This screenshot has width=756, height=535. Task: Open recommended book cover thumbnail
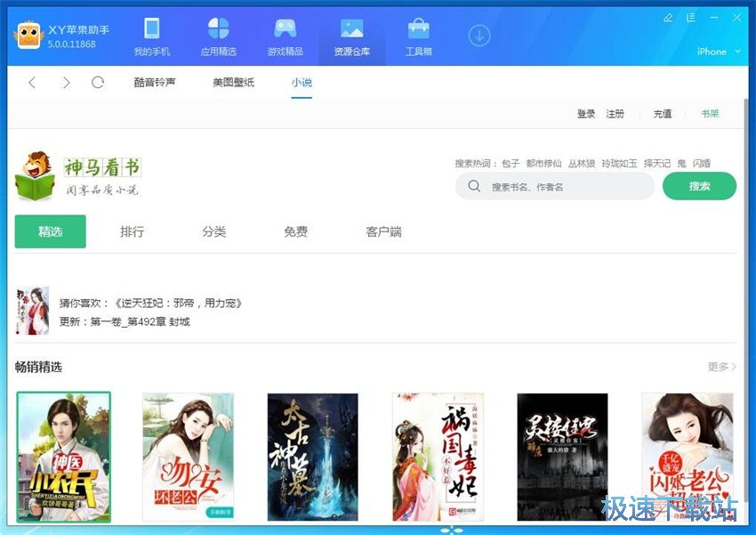tap(32, 311)
